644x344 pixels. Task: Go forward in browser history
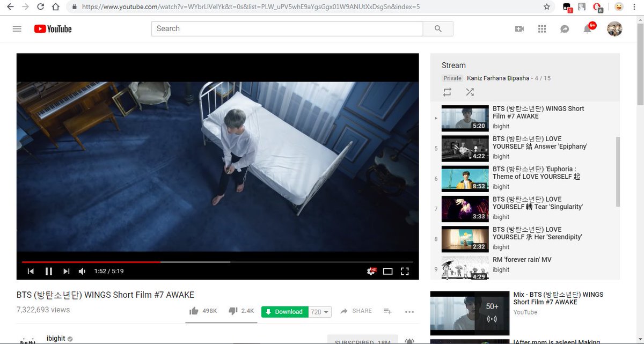coord(25,7)
